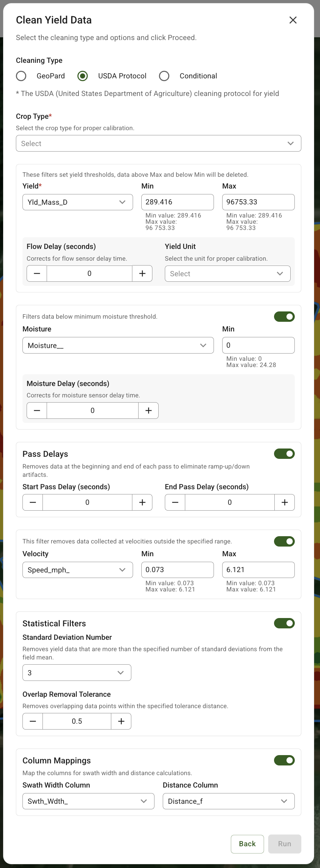The width and height of the screenshot is (320, 868).
Task: Decrease End Pass Delay value
Action: point(175,502)
